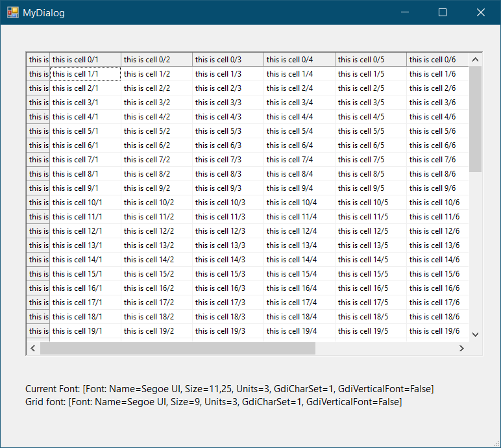Select cell 'this is cell 17/6'
Screen dimensions: 501x448
(438, 303)
